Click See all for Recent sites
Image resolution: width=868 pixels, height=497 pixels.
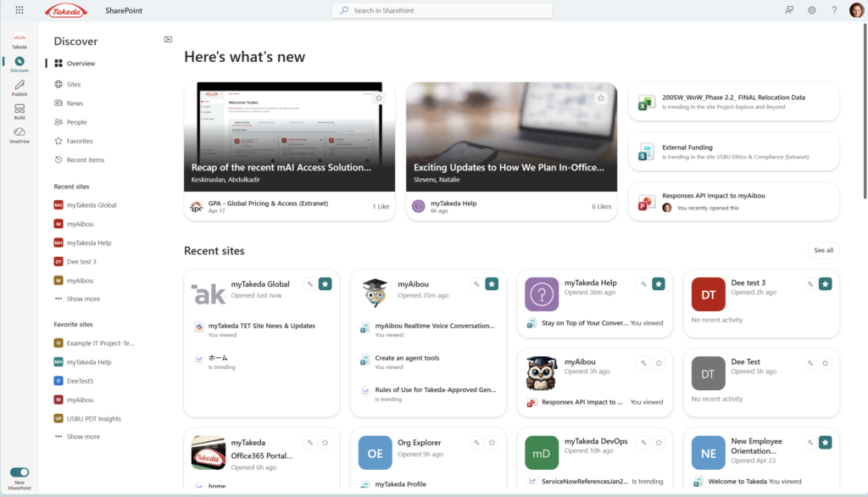[823, 250]
